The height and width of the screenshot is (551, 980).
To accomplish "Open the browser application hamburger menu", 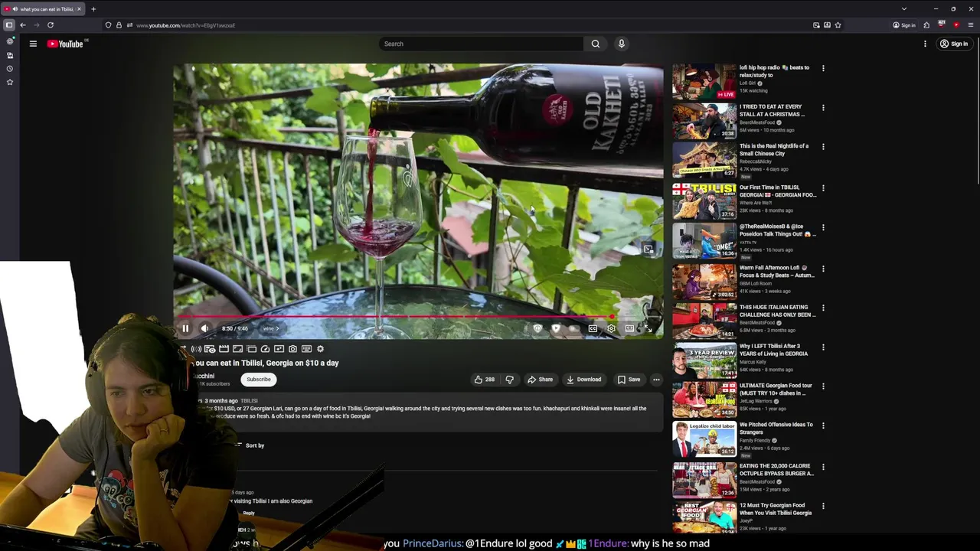I will point(971,25).
